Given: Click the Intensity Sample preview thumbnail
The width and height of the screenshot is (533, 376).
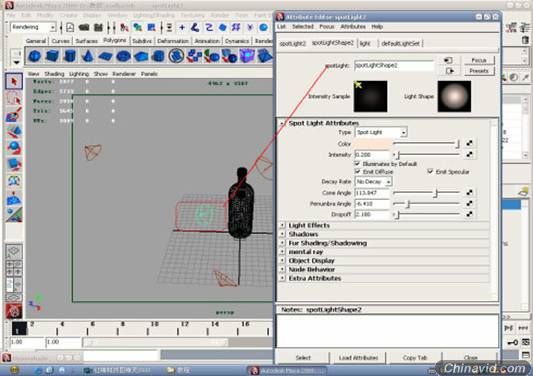Looking at the screenshot, I should [370, 96].
